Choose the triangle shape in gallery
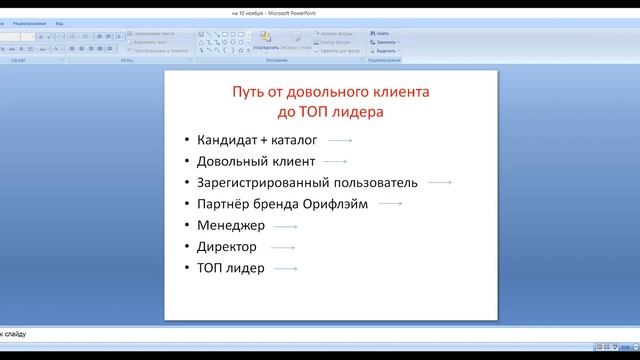Viewport: 640px width, 360px height. tap(201, 42)
